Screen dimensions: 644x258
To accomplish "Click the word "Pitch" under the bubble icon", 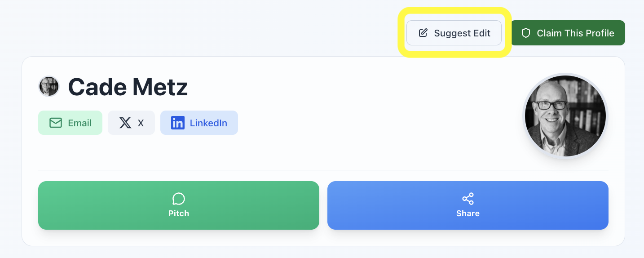I will (x=179, y=214).
